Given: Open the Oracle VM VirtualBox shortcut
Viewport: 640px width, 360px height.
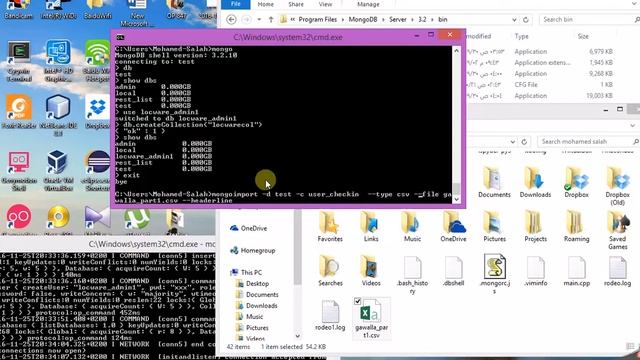Looking at the screenshot, I should [58, 171].
